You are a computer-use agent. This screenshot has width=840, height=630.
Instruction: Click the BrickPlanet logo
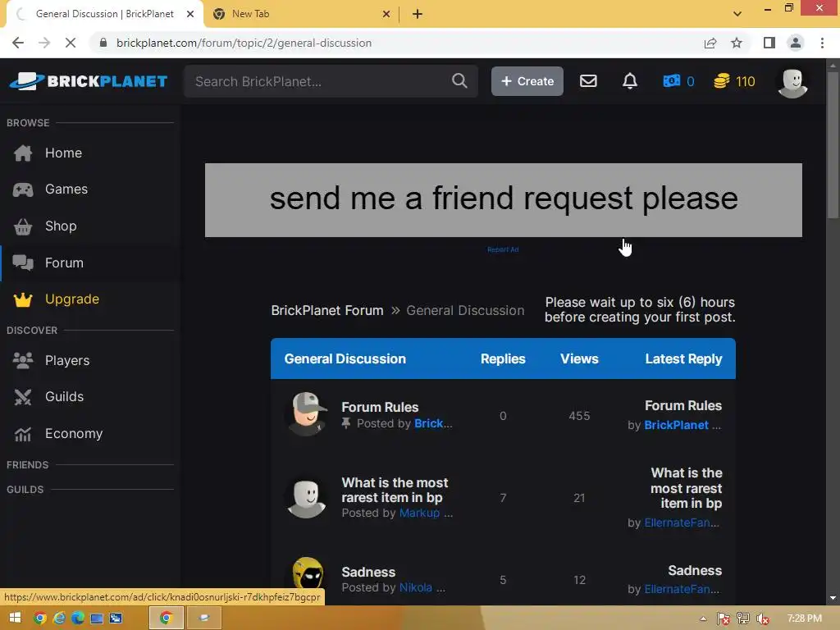(89, 81)
